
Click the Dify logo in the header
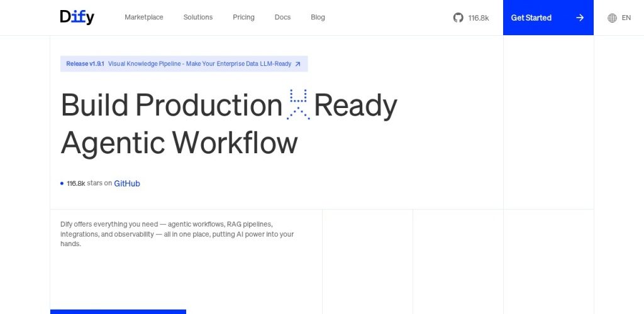tap(77, 18)
